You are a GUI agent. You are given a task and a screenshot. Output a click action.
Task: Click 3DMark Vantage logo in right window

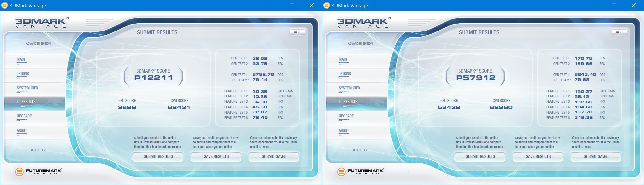pos(364,22)
